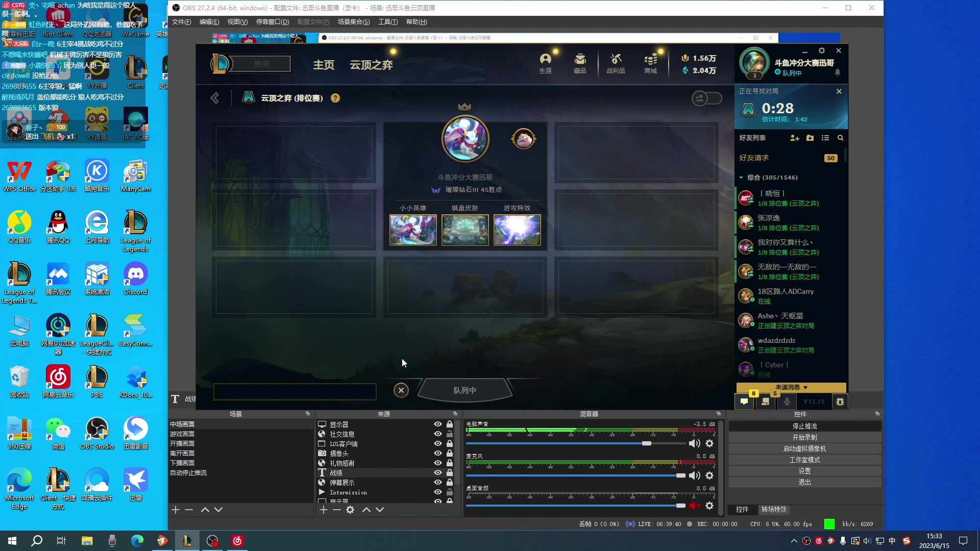Move scene down with arrow in 场景 panel

click(x=218, y=510)
